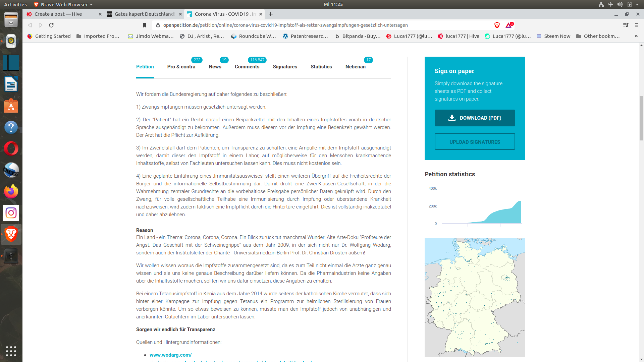Viewport: 644px width, 362px height.
Task: Open the www.wodarg.com link
Action: point(170,355)
